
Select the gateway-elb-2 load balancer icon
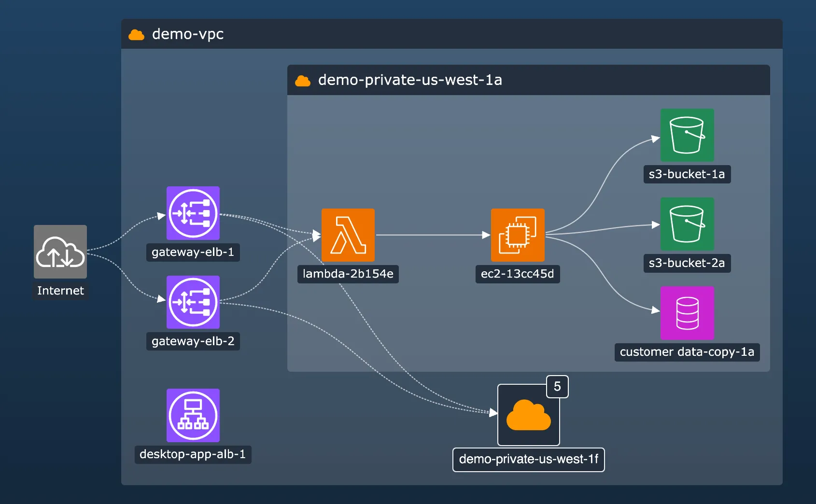coord(193,302)
